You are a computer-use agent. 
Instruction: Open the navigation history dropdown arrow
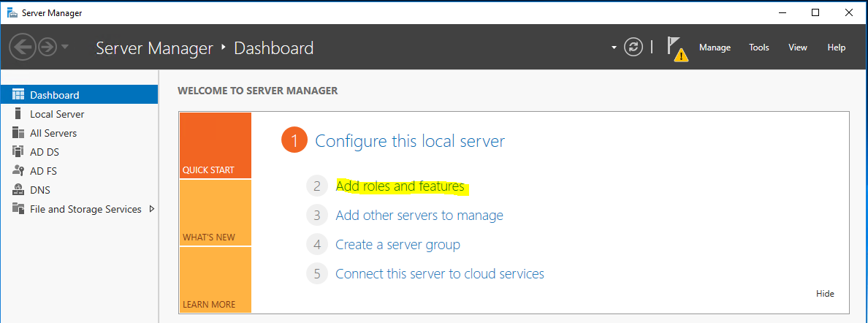point(65,47)
